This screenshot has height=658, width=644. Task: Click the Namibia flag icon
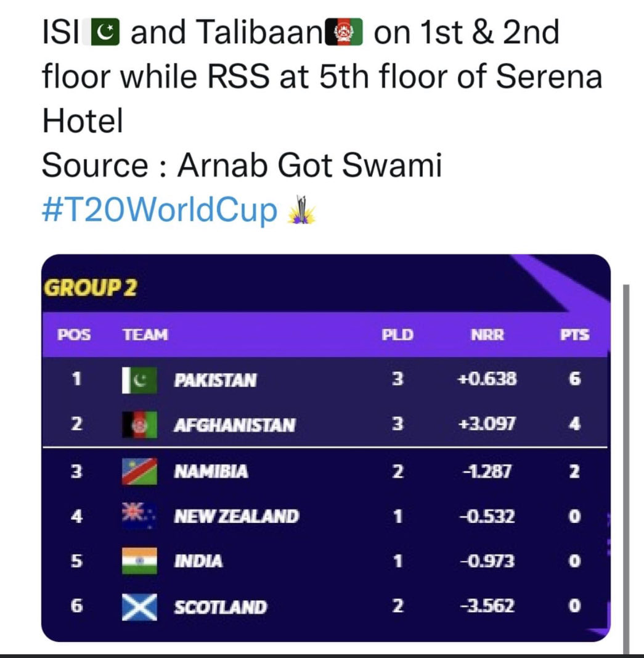pyautogui.click(x=140, y=471)
